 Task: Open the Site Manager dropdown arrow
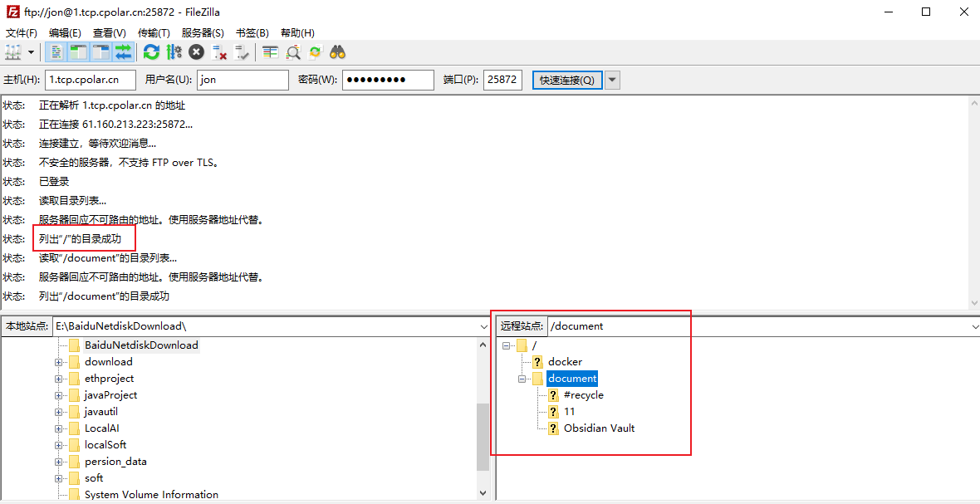pos(32,52)
